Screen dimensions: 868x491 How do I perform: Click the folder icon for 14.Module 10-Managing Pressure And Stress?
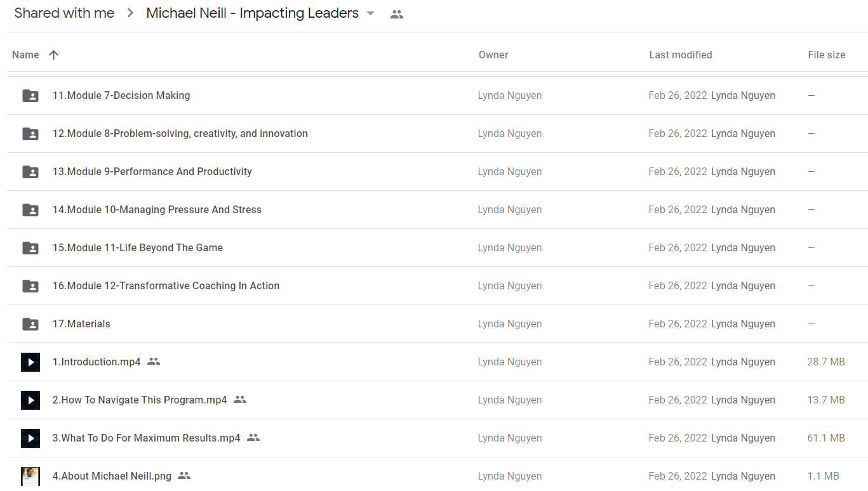click(30, 210)
